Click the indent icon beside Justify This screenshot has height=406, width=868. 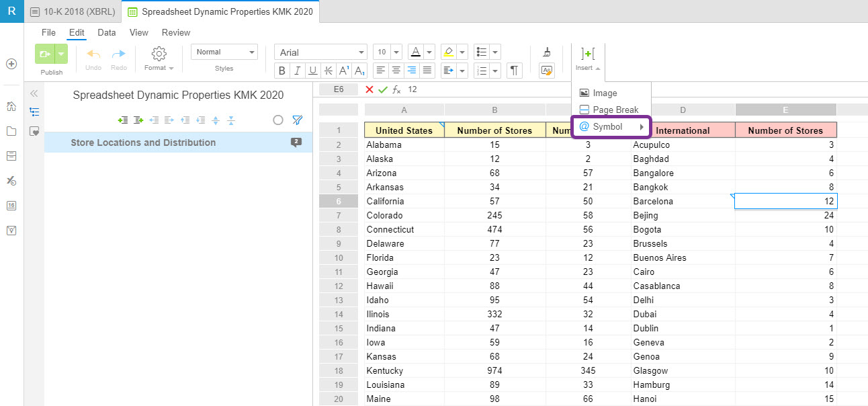(448, 70)
